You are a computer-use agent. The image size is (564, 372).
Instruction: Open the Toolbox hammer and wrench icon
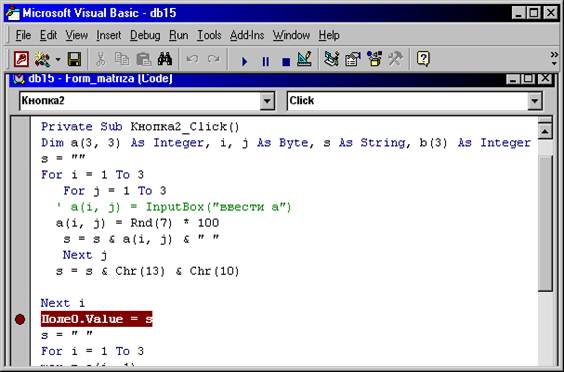click(396, 59)
